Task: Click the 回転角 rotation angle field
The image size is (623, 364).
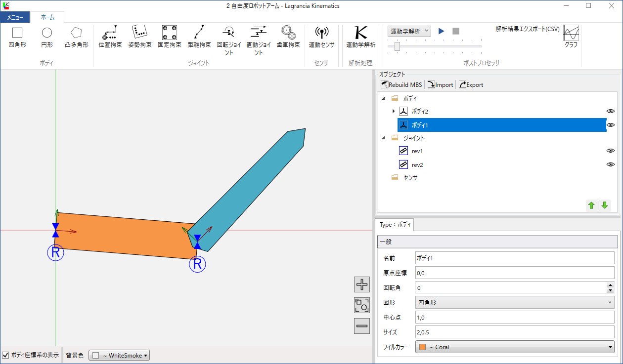Action: (x=511, y=287)
